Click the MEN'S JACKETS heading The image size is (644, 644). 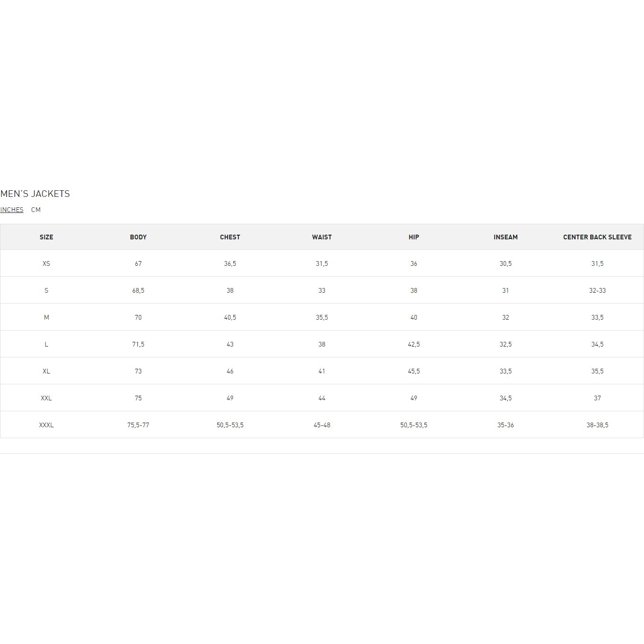point(35,194)
